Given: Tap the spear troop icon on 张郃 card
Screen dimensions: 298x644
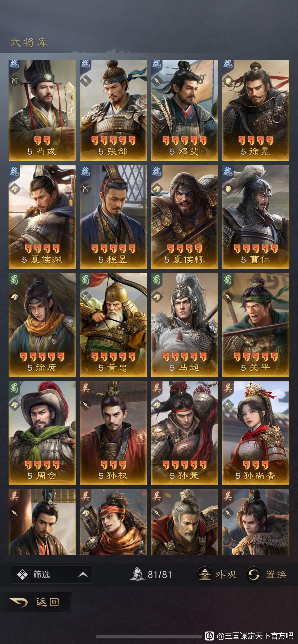Looking at the screenshot, I should pos(86,81).
